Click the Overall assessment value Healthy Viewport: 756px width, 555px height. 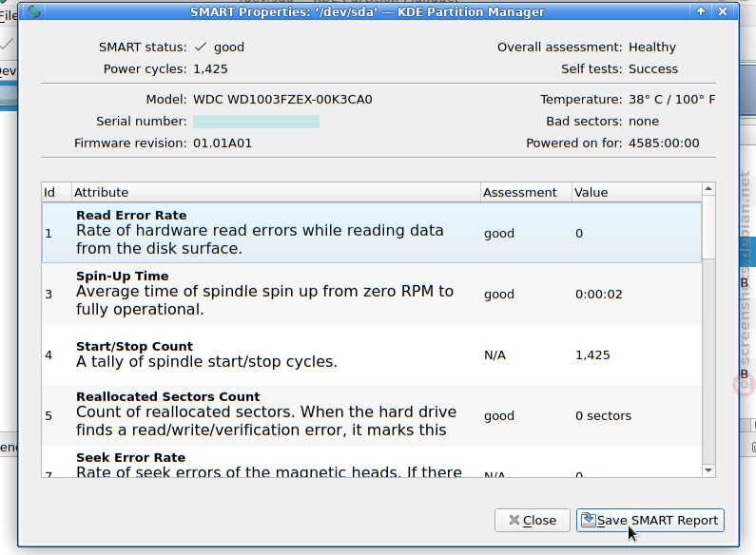tap(652, 48)
